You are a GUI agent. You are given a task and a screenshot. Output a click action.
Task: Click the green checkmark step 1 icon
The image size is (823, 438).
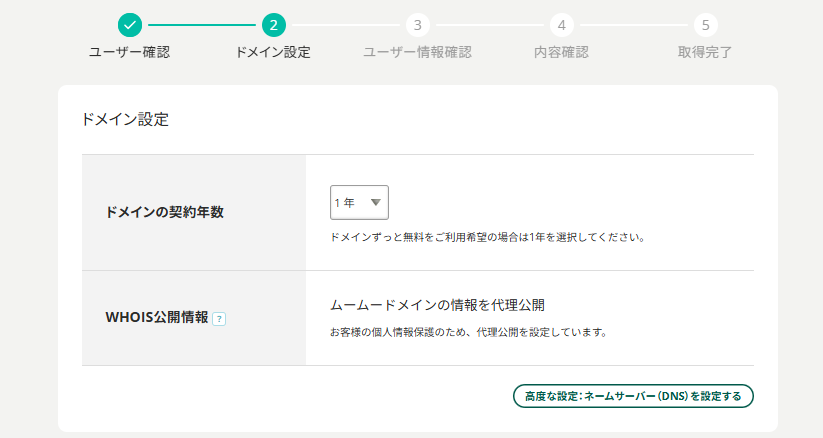click(129, 25)
